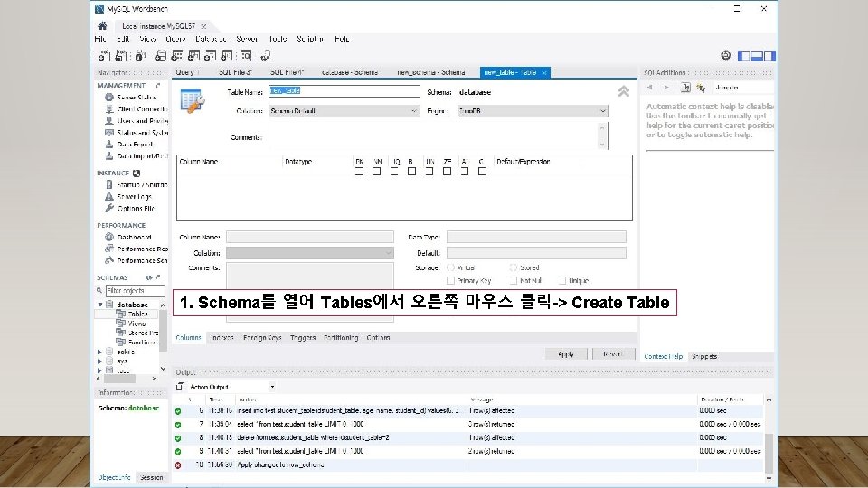Open Client Connections in Management
Screen dimensions: 868x488
coord(137,109)
